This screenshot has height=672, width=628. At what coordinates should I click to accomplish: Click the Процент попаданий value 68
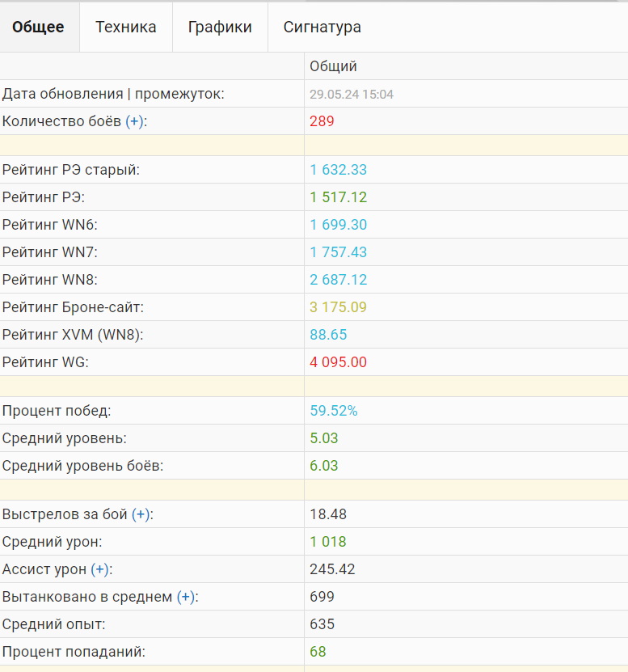318,652
